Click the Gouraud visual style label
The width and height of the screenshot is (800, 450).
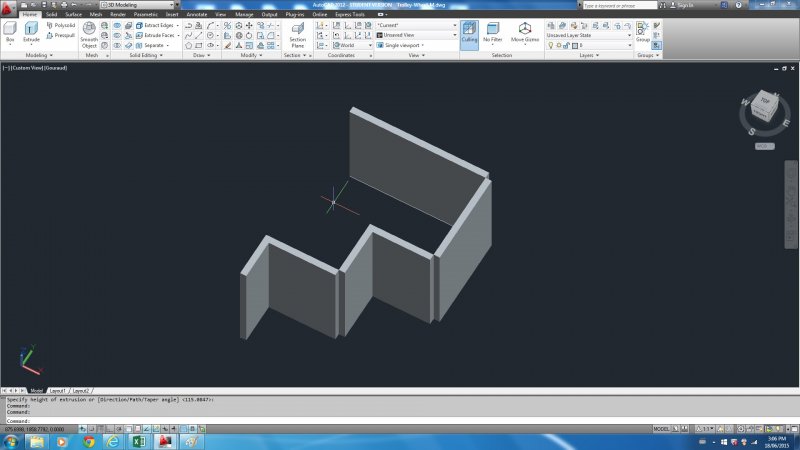(x=56, y=68)
